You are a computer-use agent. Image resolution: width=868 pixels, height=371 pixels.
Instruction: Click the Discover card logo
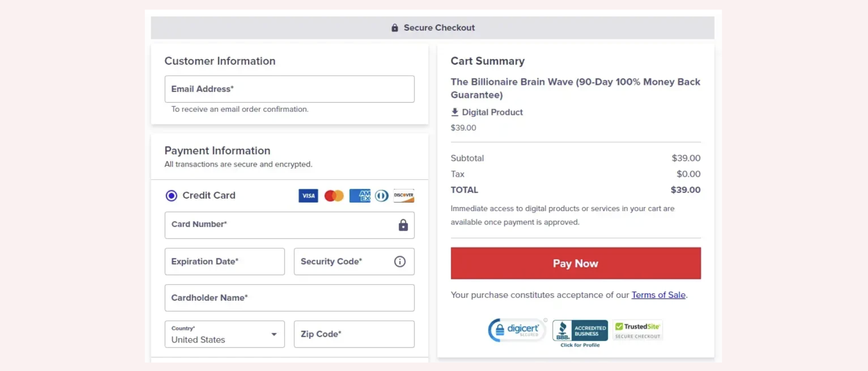(403, 196)
